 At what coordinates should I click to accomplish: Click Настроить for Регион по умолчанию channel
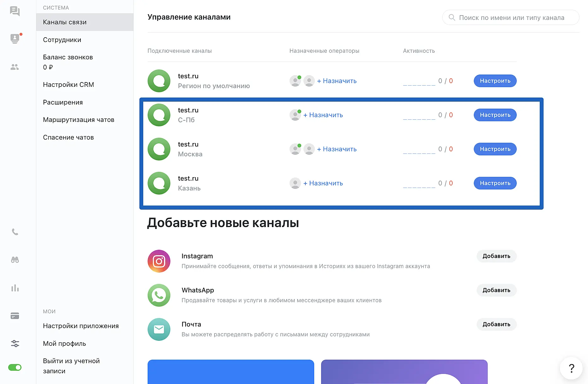point(495,81)
